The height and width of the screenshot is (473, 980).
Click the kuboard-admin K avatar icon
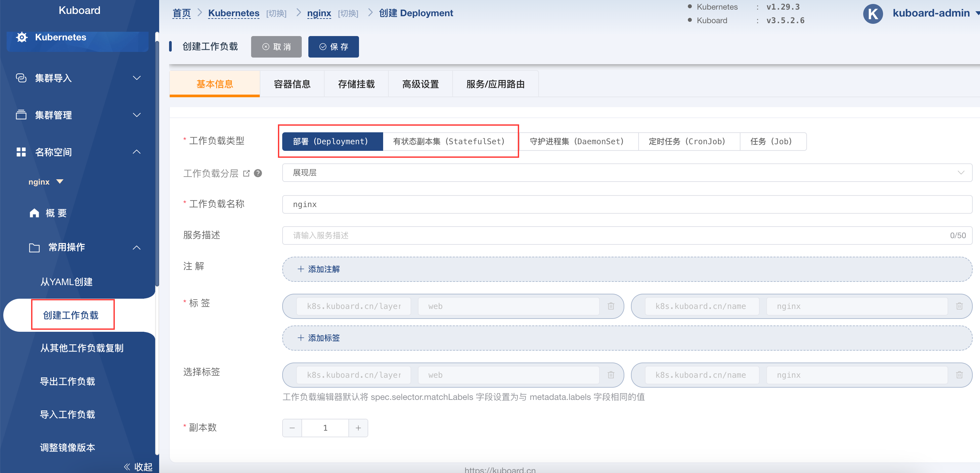(872, 14)
